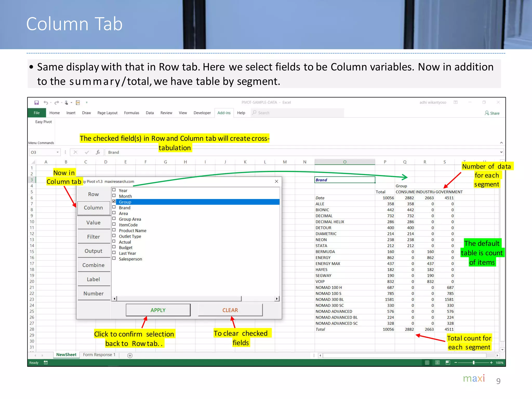This screenshot has width=532, height=399.
Task: Open the Redo history dropdown arrow
Action: (62, 103)
